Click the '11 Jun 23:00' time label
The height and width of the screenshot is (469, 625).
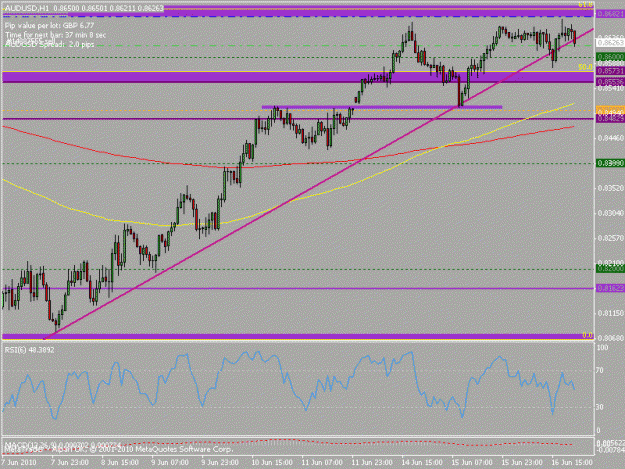point(371,462)
